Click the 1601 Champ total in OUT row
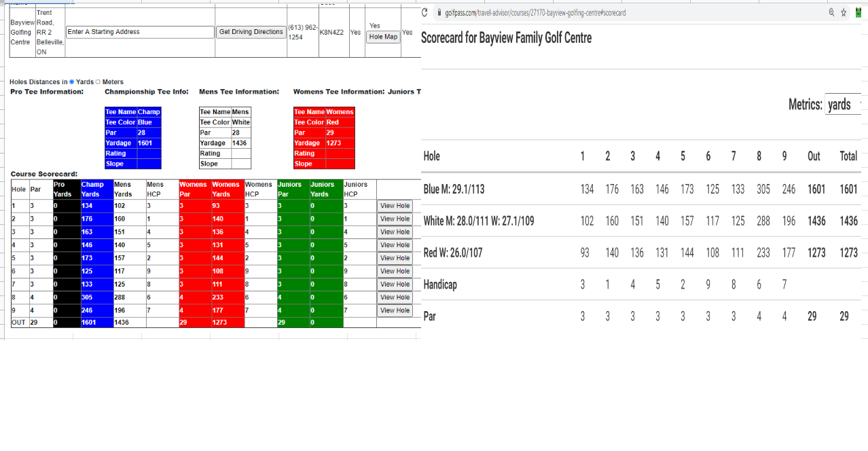This screenshot has height=451, width=868. pyautogui.click(x=96, y=323)
